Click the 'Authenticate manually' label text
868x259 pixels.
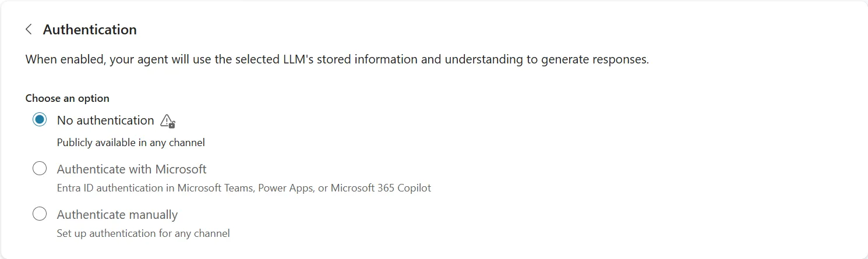pos(117,215)
